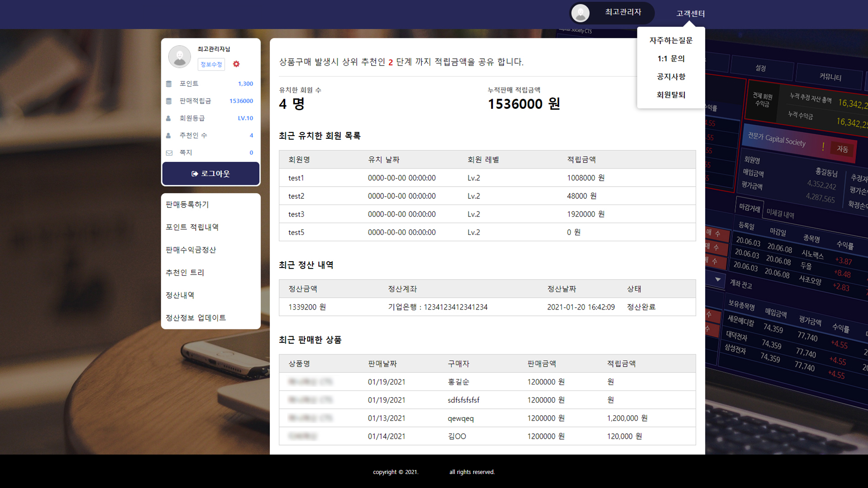Choose 회원탈퇴 in the dropdown

pyautogui.click(x=671, y=95)
